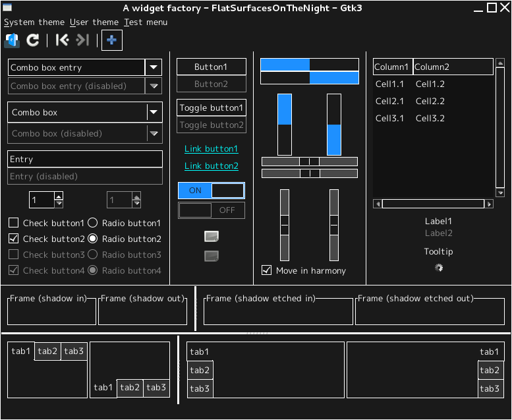Sort by the Column1 header

point(393,67)
